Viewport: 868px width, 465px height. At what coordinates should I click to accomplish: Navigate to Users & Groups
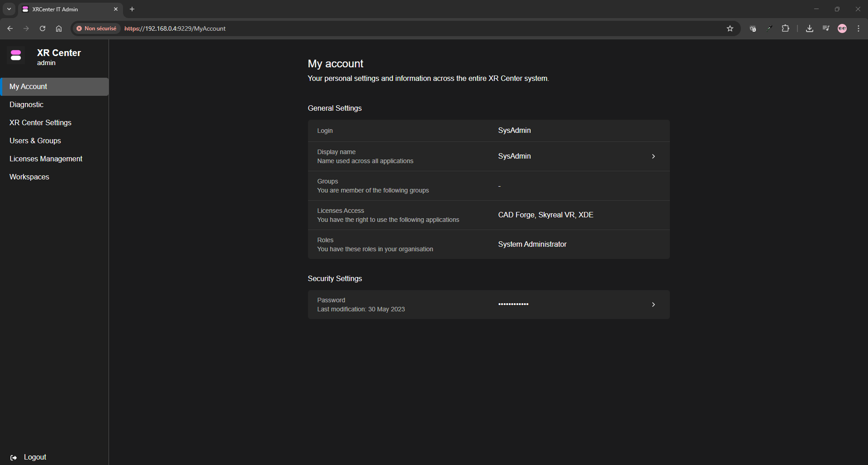tap(35, 141)
